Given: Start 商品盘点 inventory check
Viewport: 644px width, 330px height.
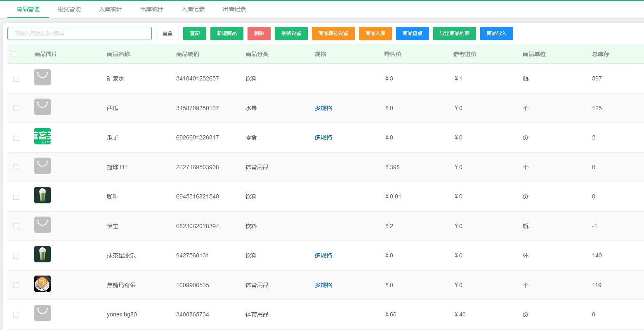Looking at the screenshot, I should [x=412, y=33].
